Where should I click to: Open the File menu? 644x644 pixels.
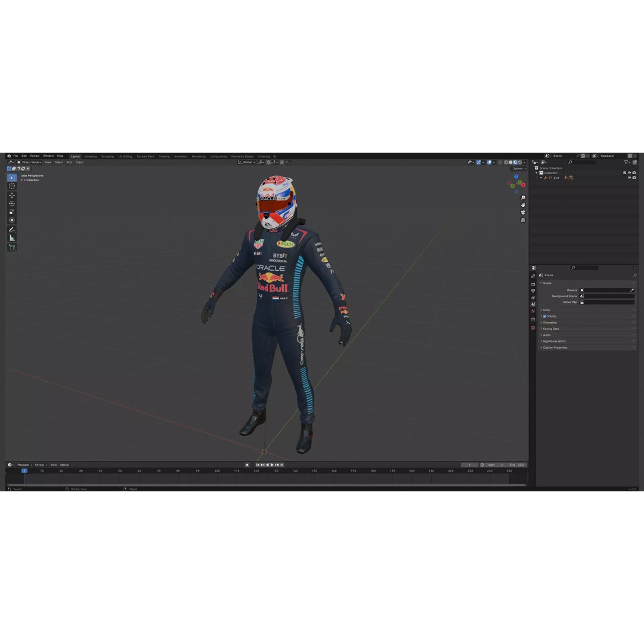point(16,156)
